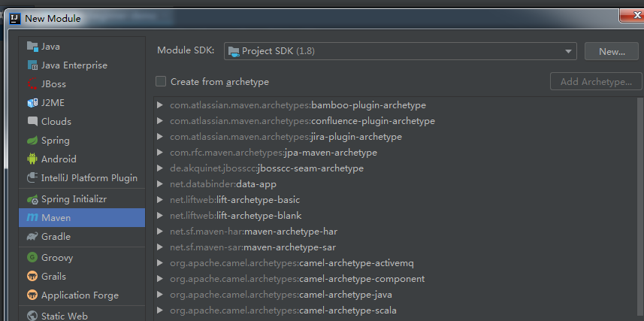Expand bamboo-plugin-archetype node
Screen dimensions: 644x321
[x=160, y=105]
